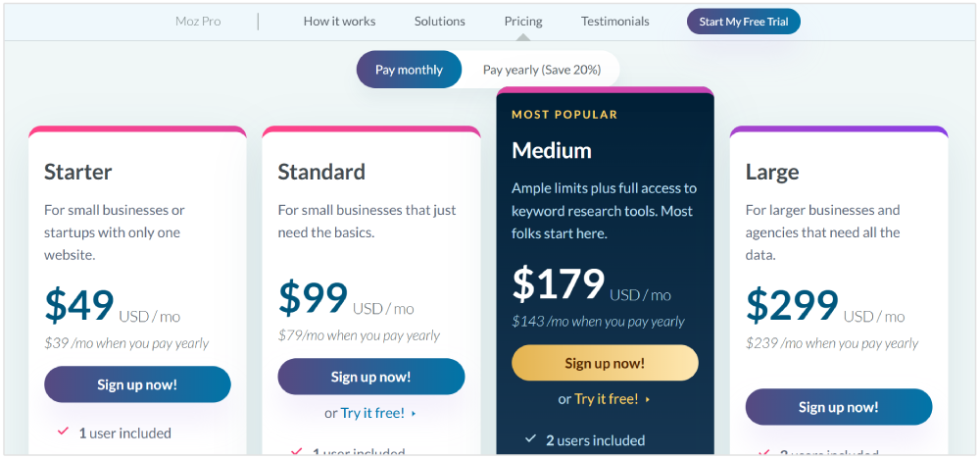Click Start My Free Trial button
The image size is (980, 459).
click(x=743, y=21)
